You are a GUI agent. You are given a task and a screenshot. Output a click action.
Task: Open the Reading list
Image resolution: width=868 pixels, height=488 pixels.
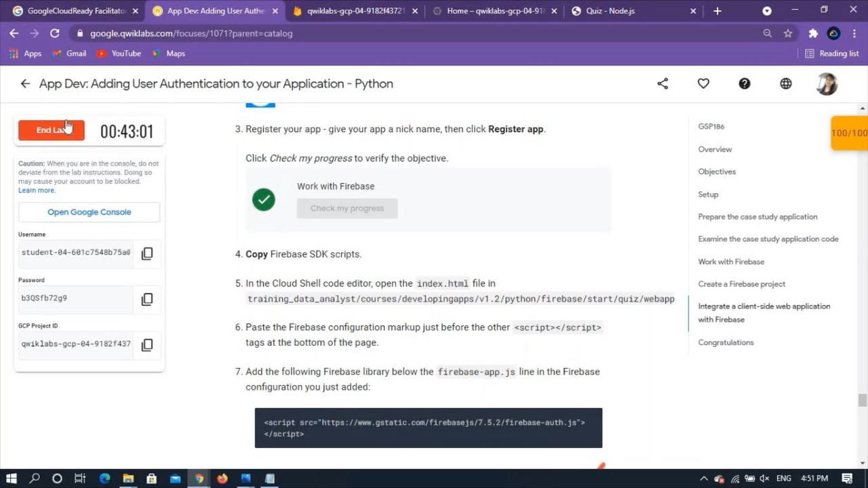832,54
